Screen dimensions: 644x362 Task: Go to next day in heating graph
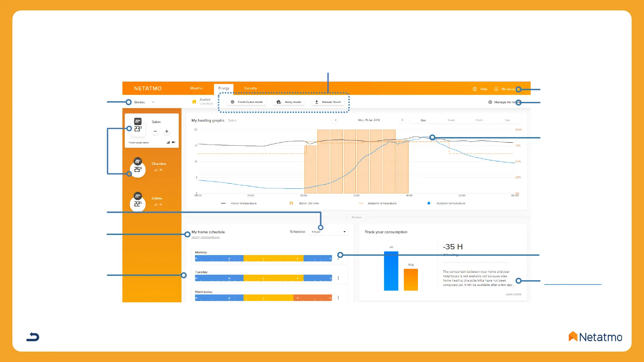click(x=402, y=120)
